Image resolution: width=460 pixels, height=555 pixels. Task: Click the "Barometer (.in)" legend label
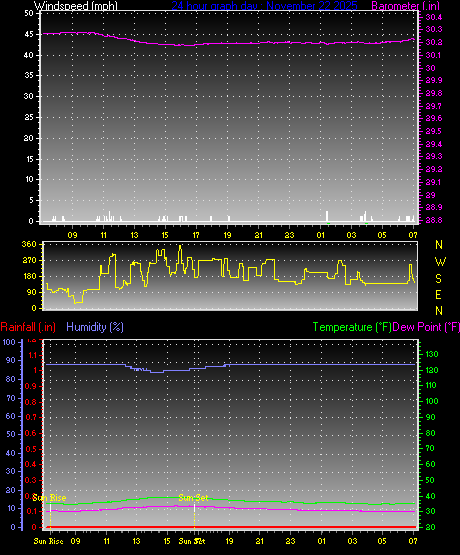[x=406, y=5]
